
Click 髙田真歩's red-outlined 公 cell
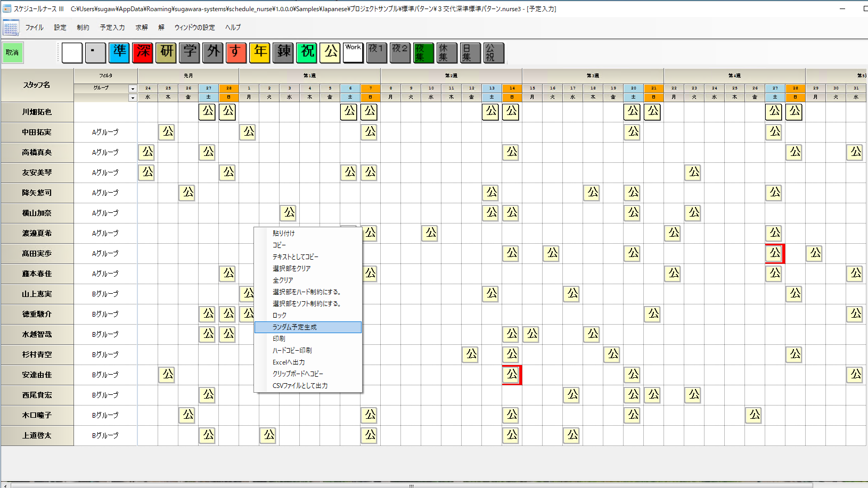[775, 253]
